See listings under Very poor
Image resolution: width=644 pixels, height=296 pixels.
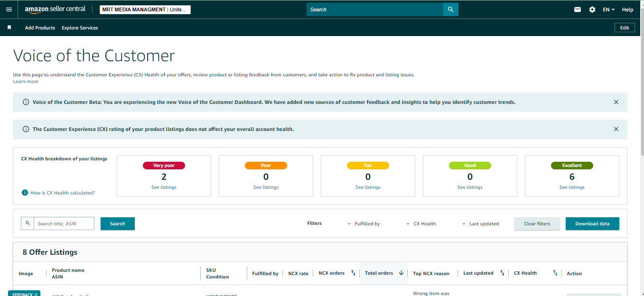(164, 187)
